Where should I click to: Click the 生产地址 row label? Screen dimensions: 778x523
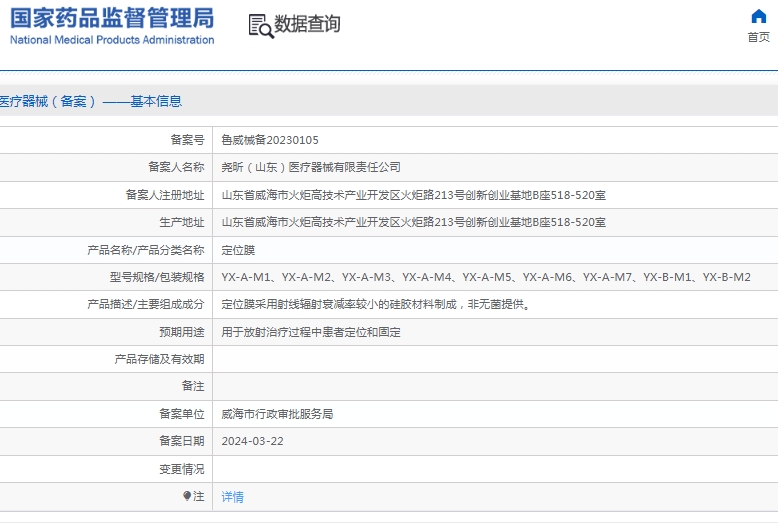click(182, 222)
